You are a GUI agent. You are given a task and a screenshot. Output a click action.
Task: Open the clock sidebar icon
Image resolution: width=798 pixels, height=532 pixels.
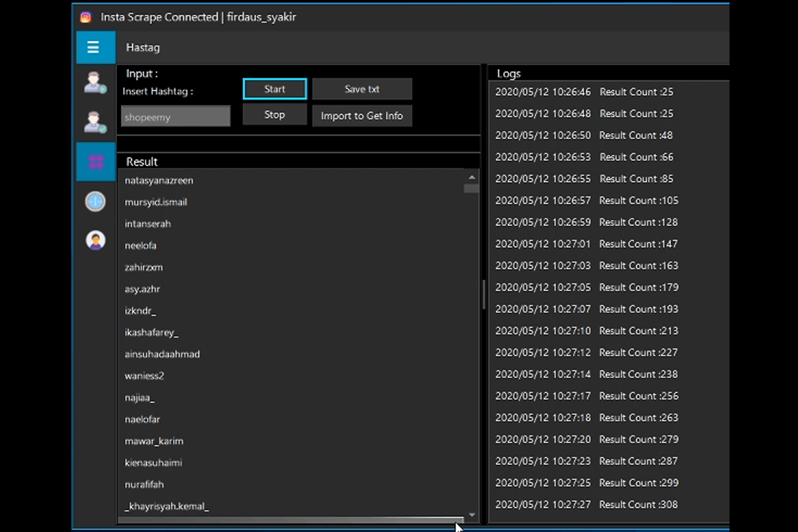coord(95,201)
